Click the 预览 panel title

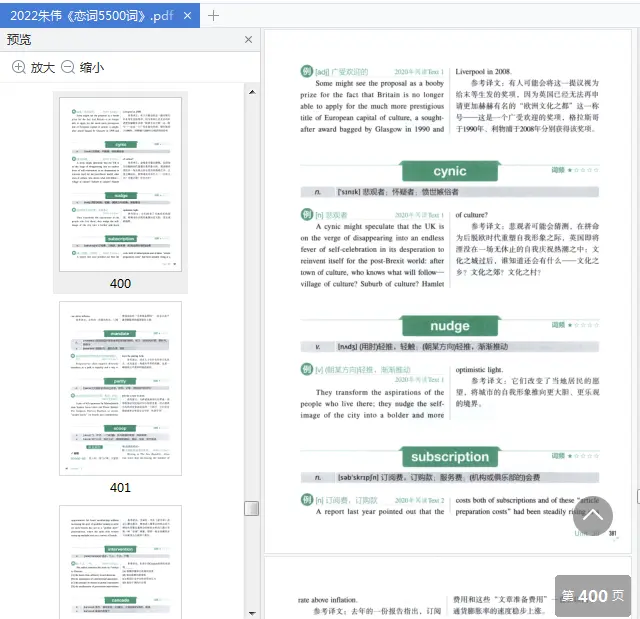(19, 40)
